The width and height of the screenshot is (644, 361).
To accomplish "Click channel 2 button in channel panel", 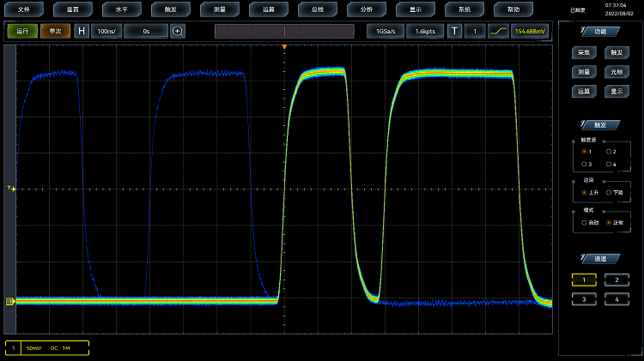I will pos(616,280).
